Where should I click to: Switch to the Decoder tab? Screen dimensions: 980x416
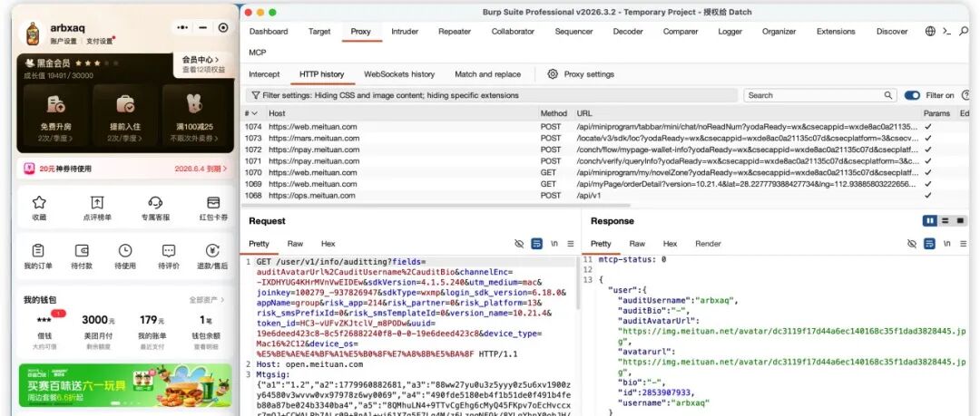628,31
